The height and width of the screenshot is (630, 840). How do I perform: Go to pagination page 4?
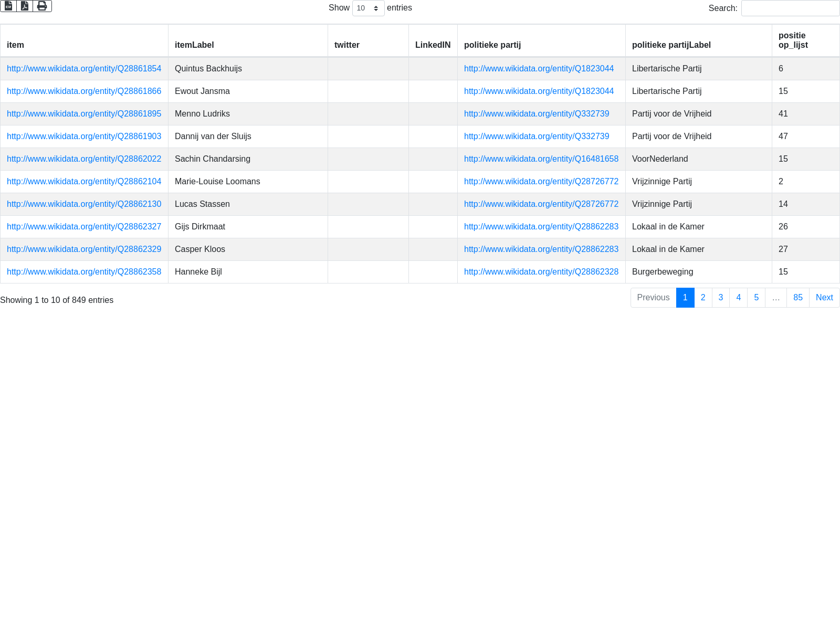[x=739, y=298]
